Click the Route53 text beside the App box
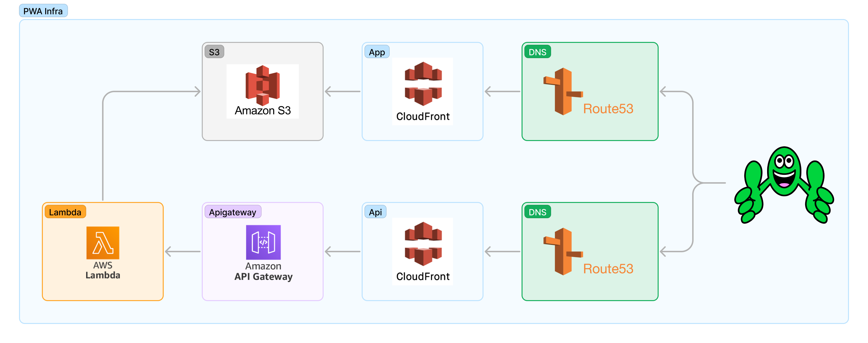868x343 pixels. [x=608, y=109]
